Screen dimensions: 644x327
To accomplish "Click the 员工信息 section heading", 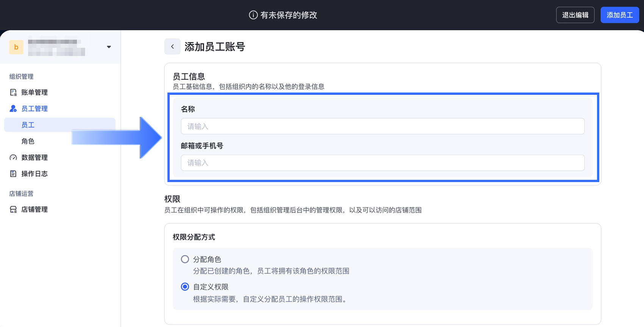I will [x=189, y=76].
